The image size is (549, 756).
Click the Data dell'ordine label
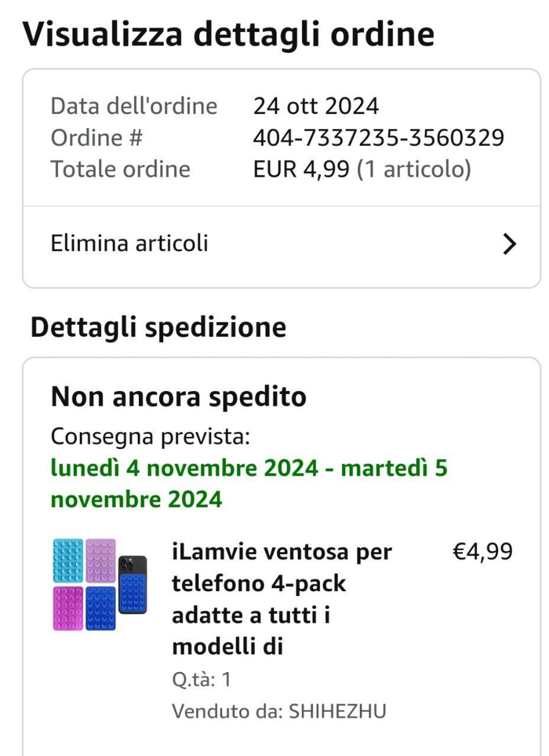134,106
